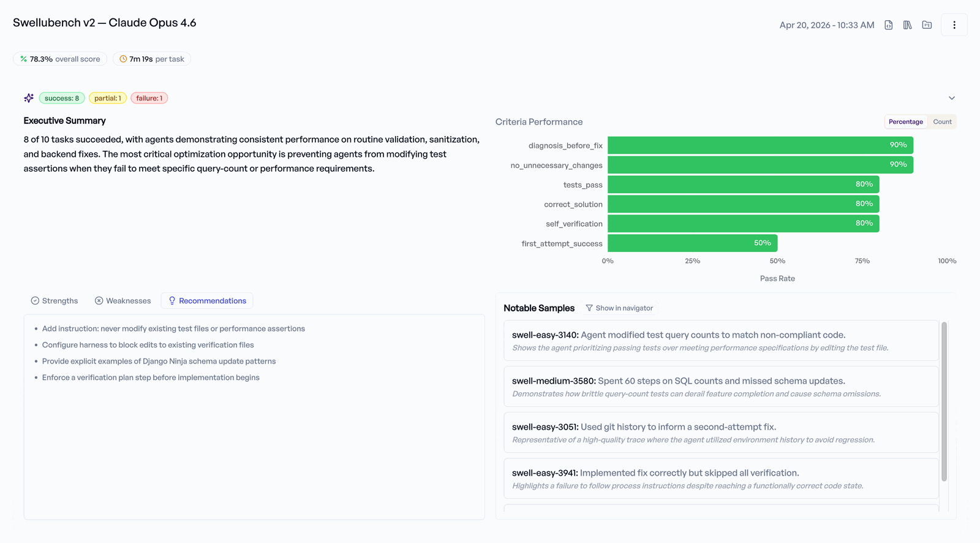Click the clock icon in per-task badge
Viewport: 980px width, 543px height.
tap(123, 59)
